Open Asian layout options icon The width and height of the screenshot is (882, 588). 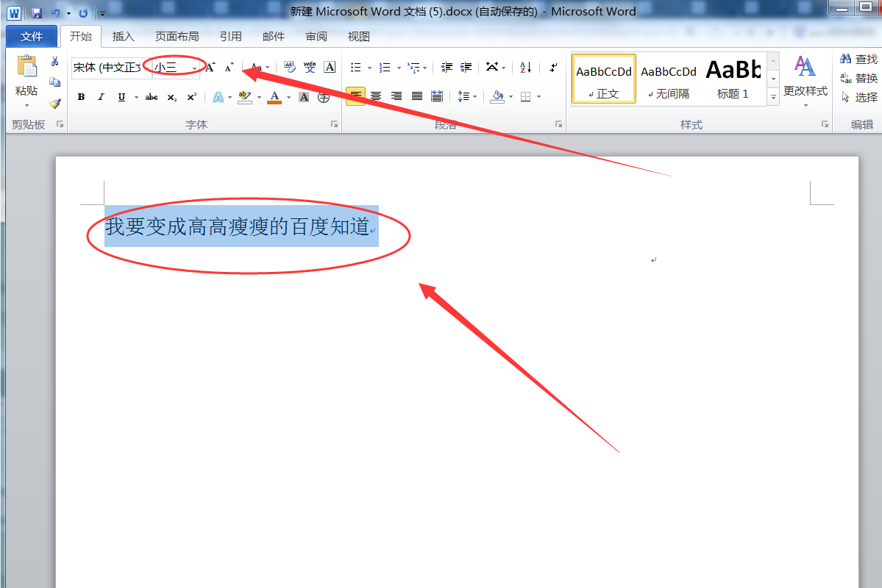492,67
